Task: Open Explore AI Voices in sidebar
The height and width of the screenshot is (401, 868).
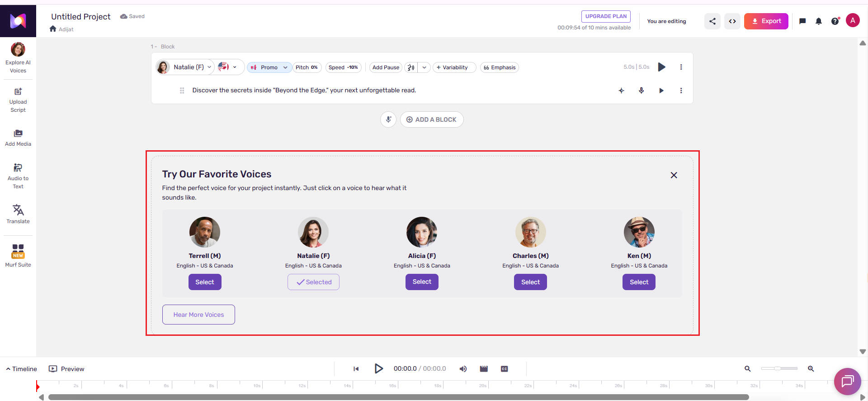Action: [18, 57]
